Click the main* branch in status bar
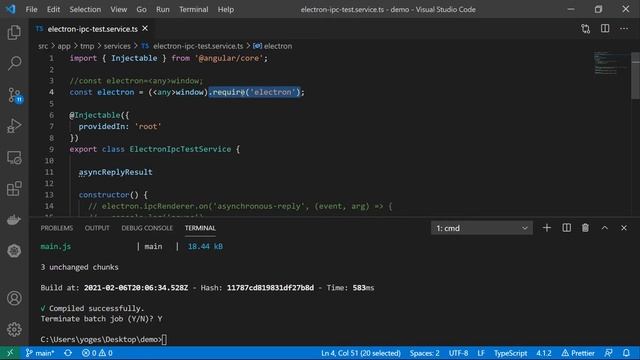640x360 pixels. pyautogui.click(x=40, y=353)
